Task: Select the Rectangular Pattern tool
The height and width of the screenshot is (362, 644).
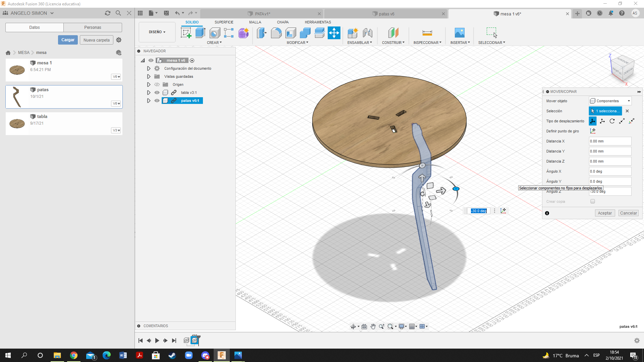Action: point(229,33)
